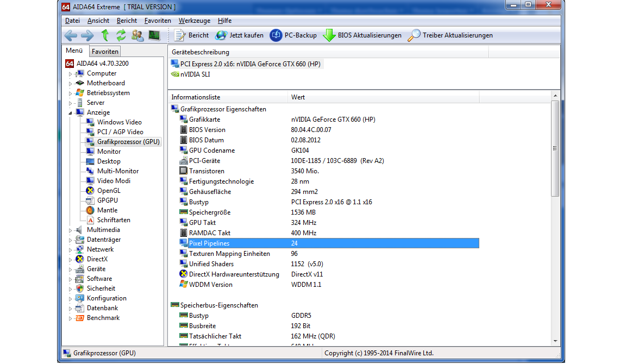Open the Bericht menu
Viewport: 626px width, 364px height.
point(127,21)
